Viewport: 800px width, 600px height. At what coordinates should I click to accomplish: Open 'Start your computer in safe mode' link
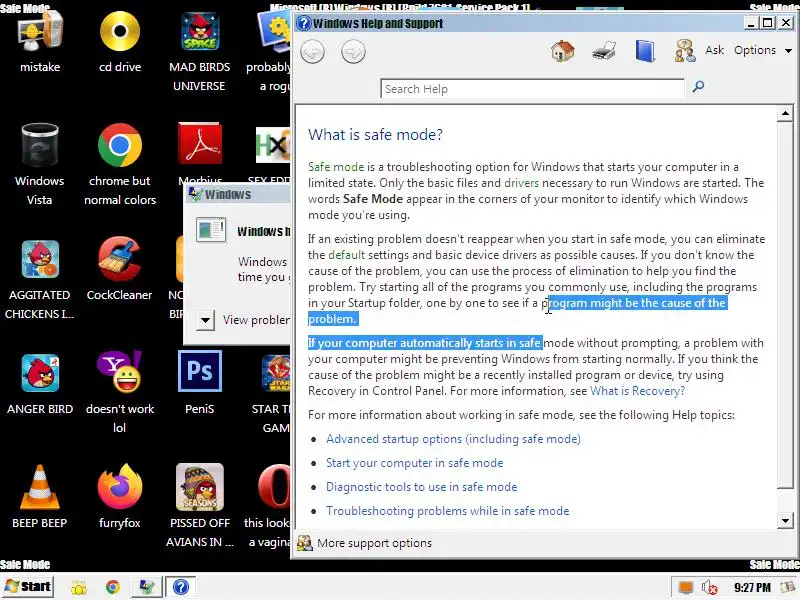(x=414, y=463)
